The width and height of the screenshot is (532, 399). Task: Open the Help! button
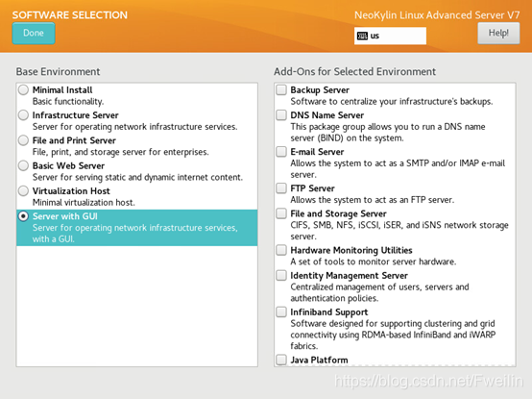[x=498, y=34]
